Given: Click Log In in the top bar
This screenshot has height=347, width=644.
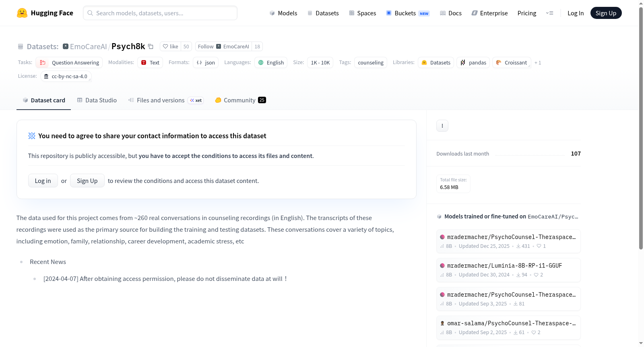Looking at the screenshot, I should (x=576, y=13).
